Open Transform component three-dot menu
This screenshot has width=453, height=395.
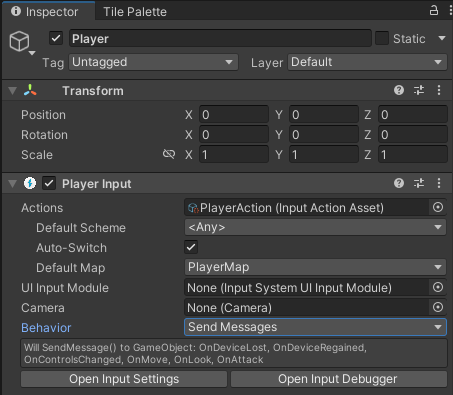point(439,90)
